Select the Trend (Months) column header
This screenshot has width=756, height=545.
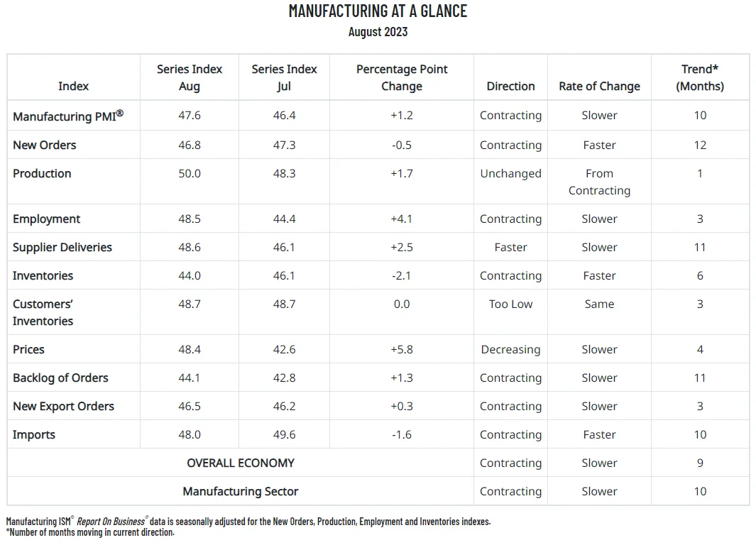tap(700, 77)
